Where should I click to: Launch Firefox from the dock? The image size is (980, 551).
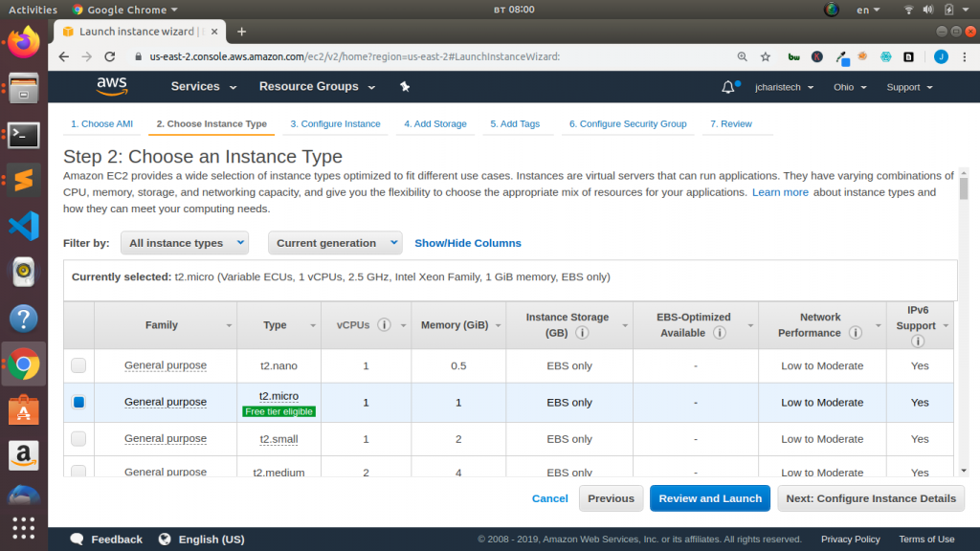tap(22, 41)
